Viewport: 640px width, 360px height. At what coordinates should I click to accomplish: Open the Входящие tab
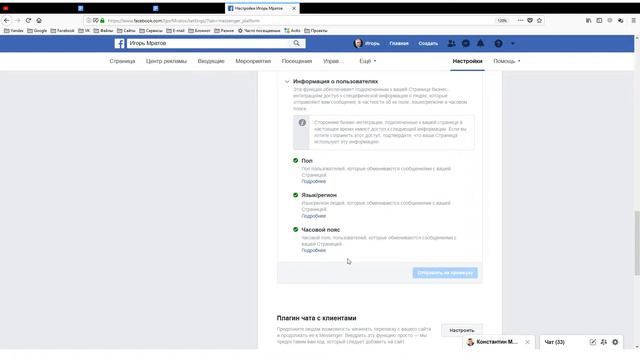tap(211, 61)
